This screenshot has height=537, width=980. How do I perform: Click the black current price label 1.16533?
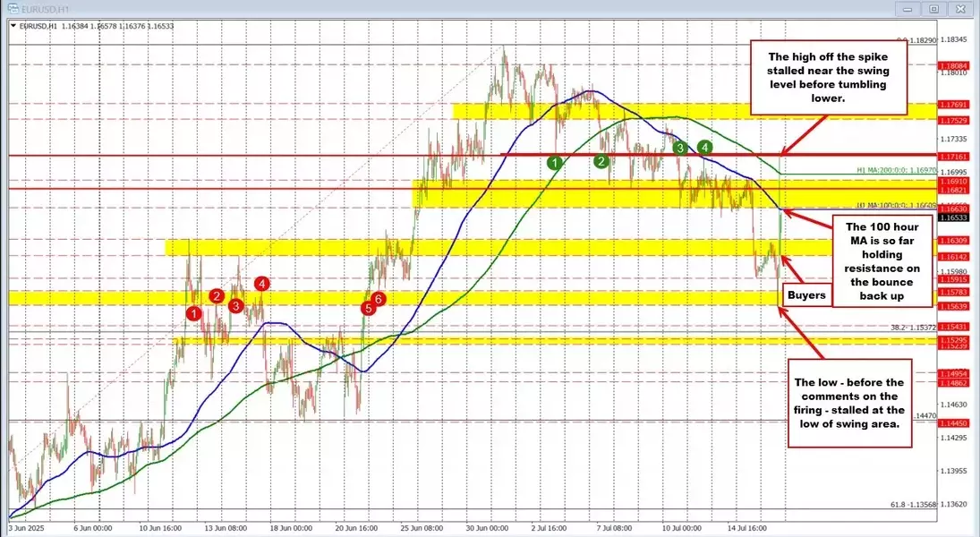953,217
